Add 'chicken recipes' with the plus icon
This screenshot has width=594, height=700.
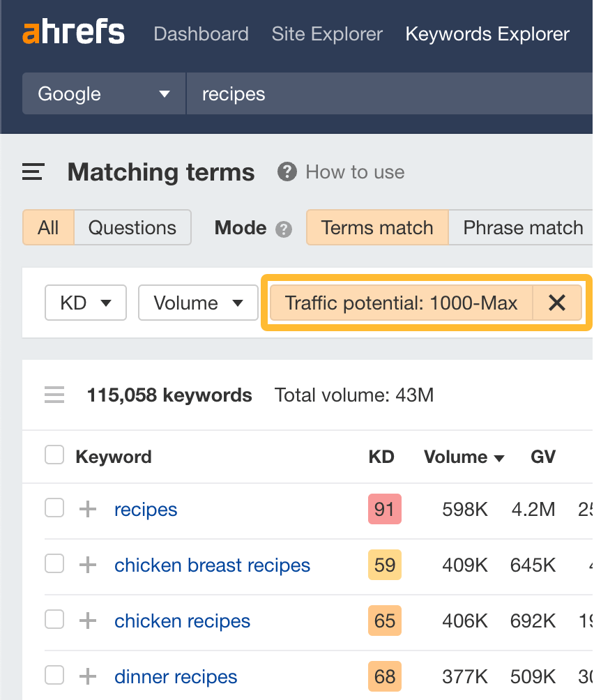pyautogui.click(x=86, y=621)
